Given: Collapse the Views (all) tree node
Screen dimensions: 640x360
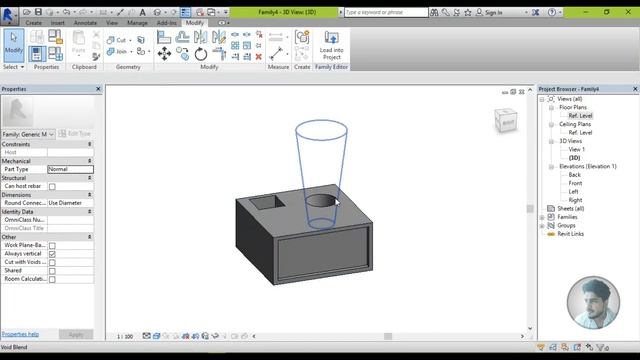Looking at the screenshot, I should 542,99.
